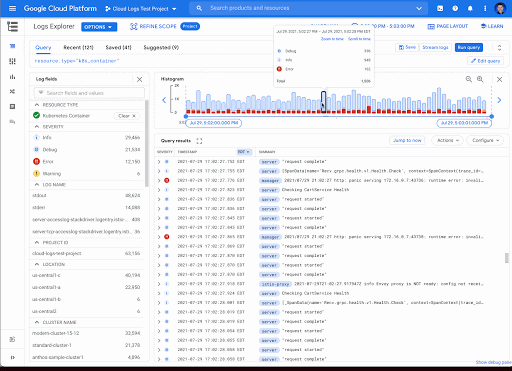This screenshot has width=512, height=371.
Task: Click histogram start time handle Jul 29, 5:02:00.000 PM
Action: [214, 123]
